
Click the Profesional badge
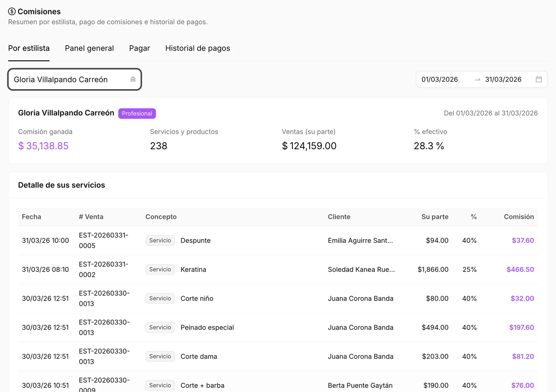[137, 114]
